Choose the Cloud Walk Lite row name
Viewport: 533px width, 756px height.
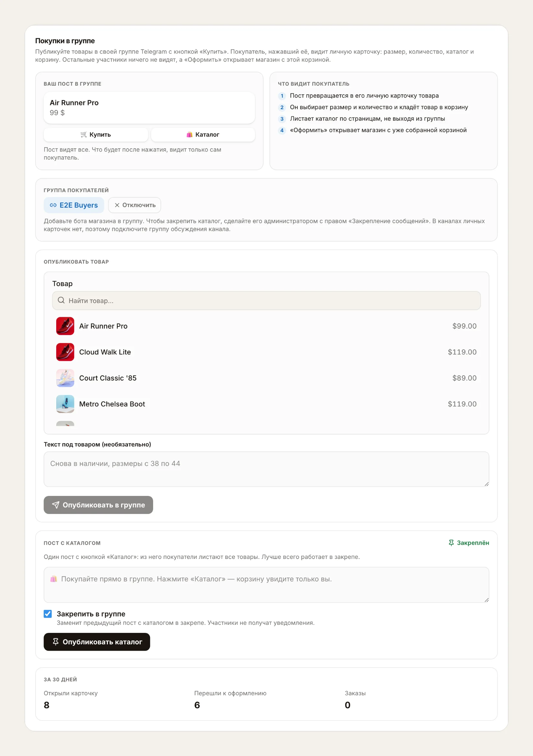click(105, 352)
